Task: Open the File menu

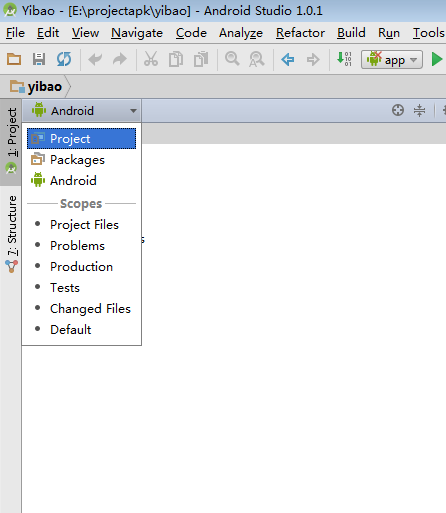Action: pos(15,33)
